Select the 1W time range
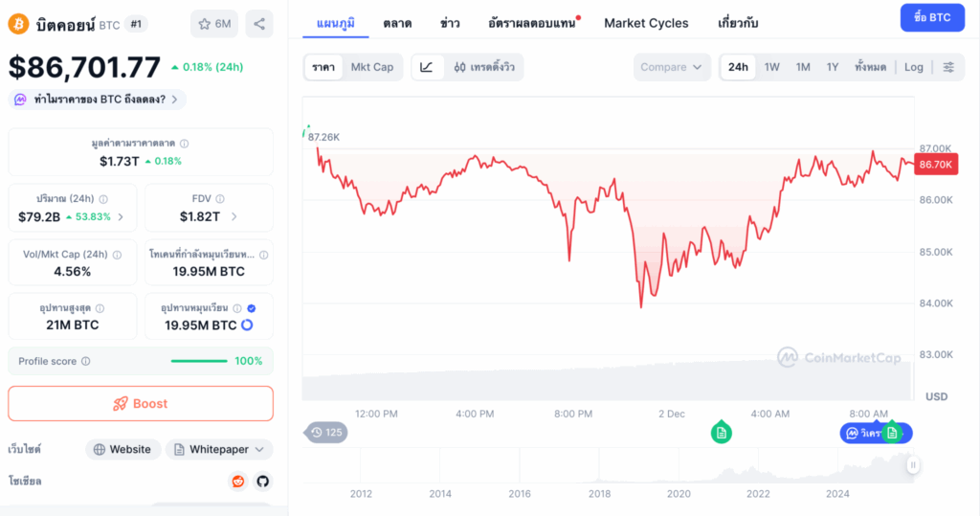 coord(772,67)
